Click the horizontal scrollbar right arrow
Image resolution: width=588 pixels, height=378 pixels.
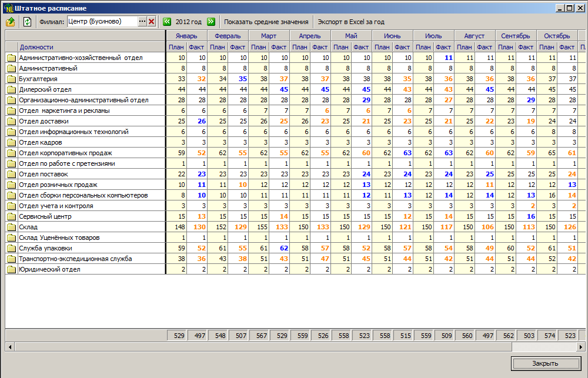click(x=583, y=347)
